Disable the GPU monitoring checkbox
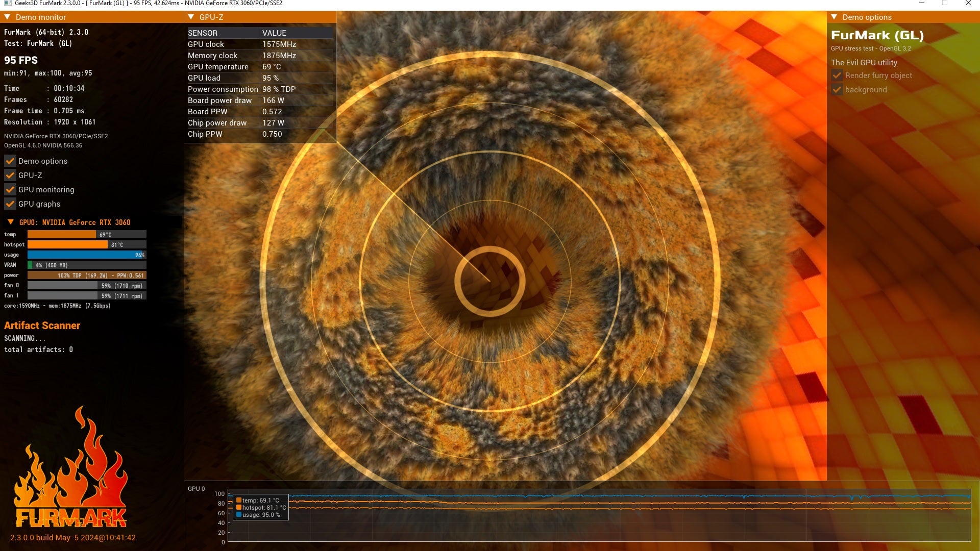980x551 pixels. point(10,190)
